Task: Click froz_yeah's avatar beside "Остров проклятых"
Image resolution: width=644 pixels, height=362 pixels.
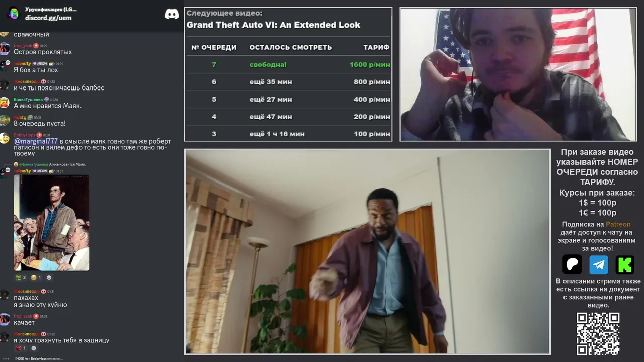Action: (5, 48)
